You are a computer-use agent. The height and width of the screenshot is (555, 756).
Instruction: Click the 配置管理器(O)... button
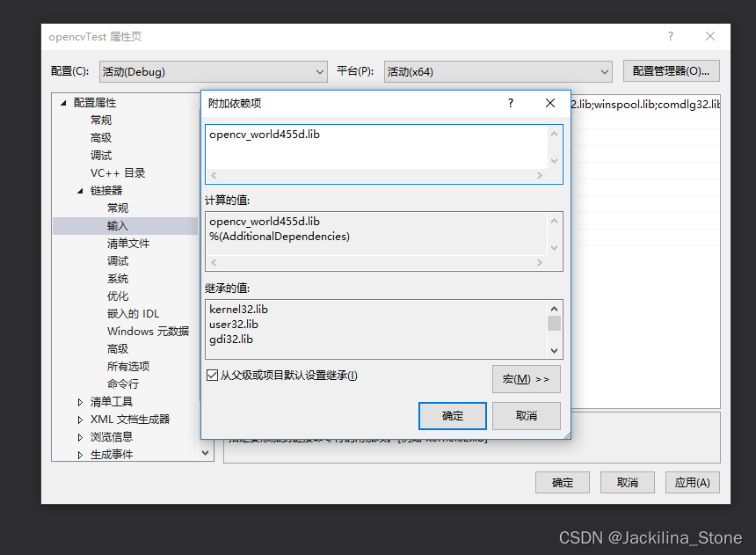[671, 71]
